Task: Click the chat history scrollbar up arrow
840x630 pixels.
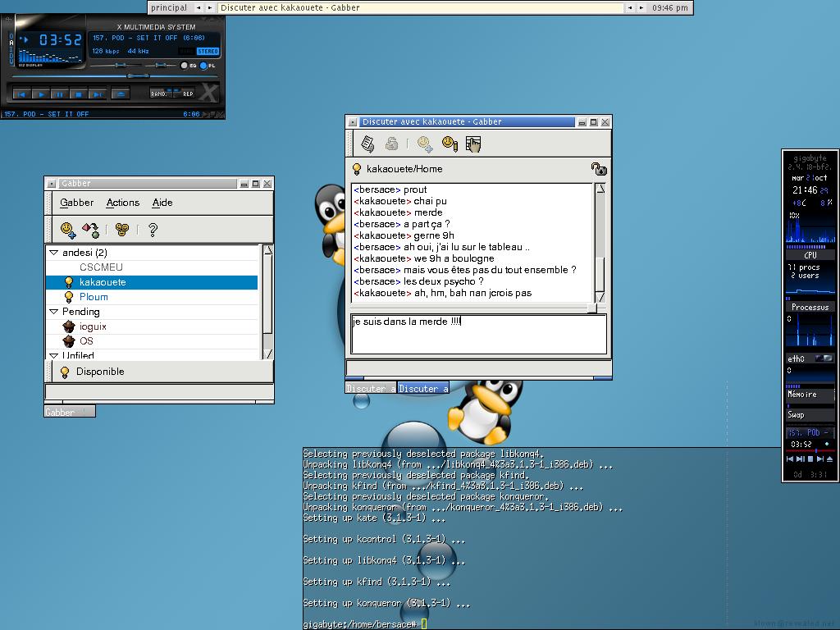Action: [600, 189]
